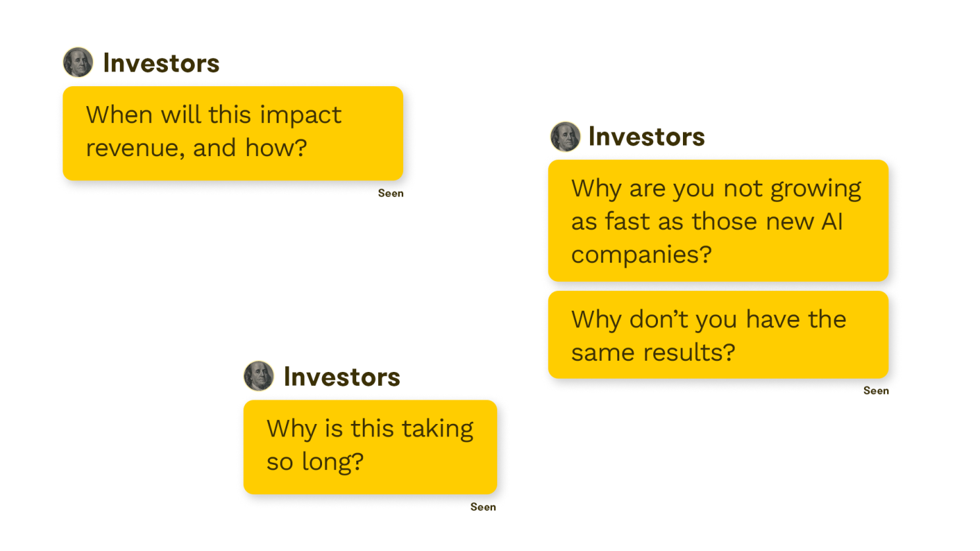Click the word 'impact' in the first message
Image resolution: width=980 pixels, height=551 pixels.
[300, 116]
